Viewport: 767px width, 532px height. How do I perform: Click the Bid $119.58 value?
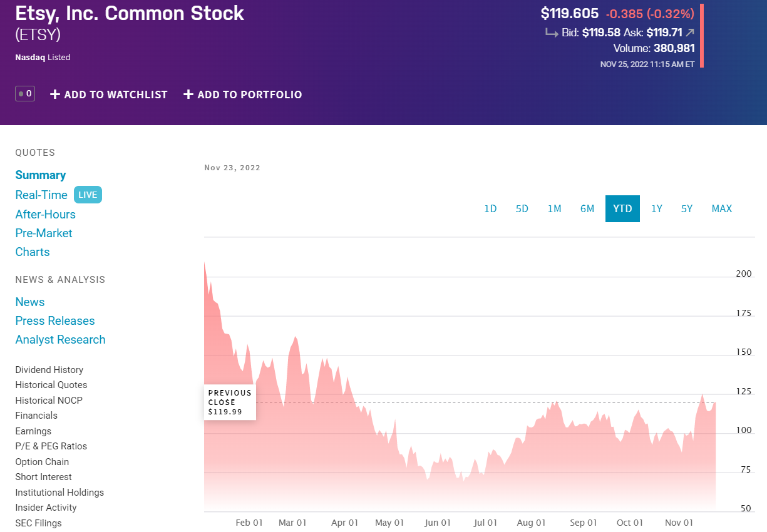click(601, 33)
